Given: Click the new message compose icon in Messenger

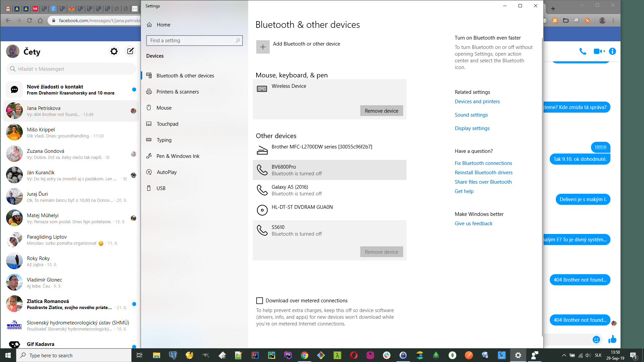Looking at the screenshot, I should pos(130,51).
